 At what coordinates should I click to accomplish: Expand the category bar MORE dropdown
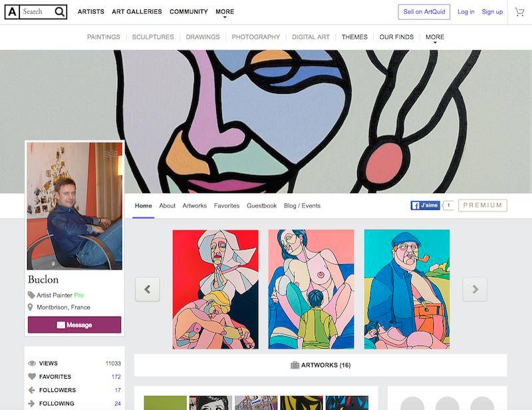(x=435, y=38)
